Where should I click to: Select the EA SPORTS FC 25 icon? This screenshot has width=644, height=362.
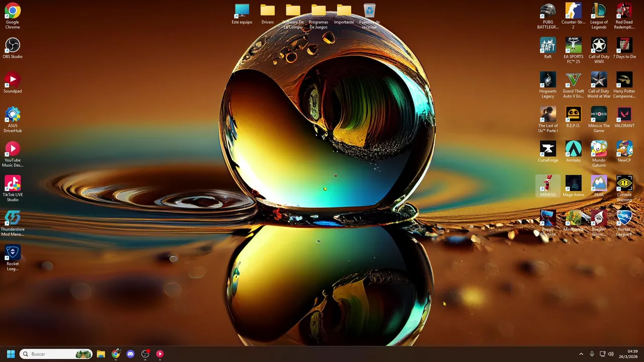click(x=573, y=50)
